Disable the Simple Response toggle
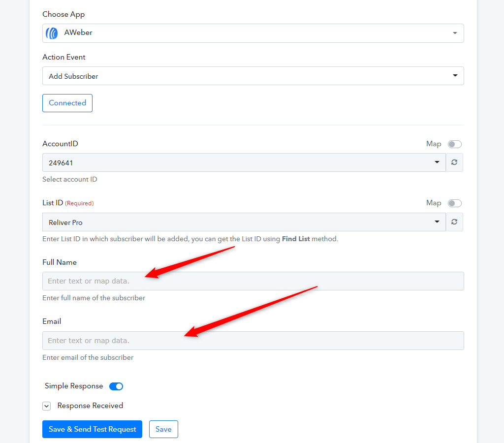Viewport: 504px width, 443px height. 116,386
